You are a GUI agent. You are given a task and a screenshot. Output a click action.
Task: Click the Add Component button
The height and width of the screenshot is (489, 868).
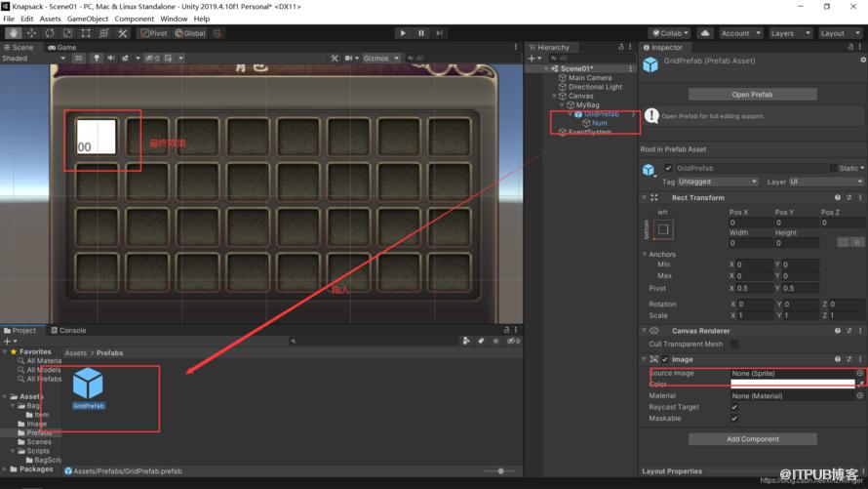coord(752,439)
